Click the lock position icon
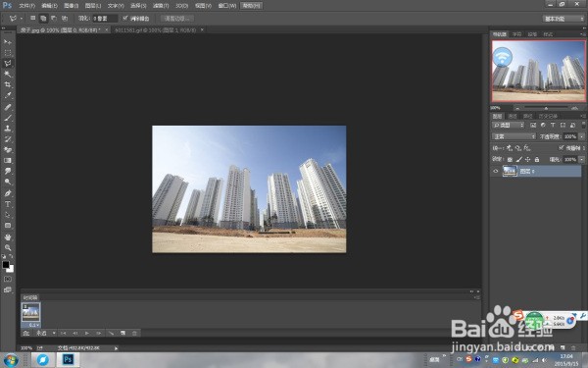 [x=527, y=160]
